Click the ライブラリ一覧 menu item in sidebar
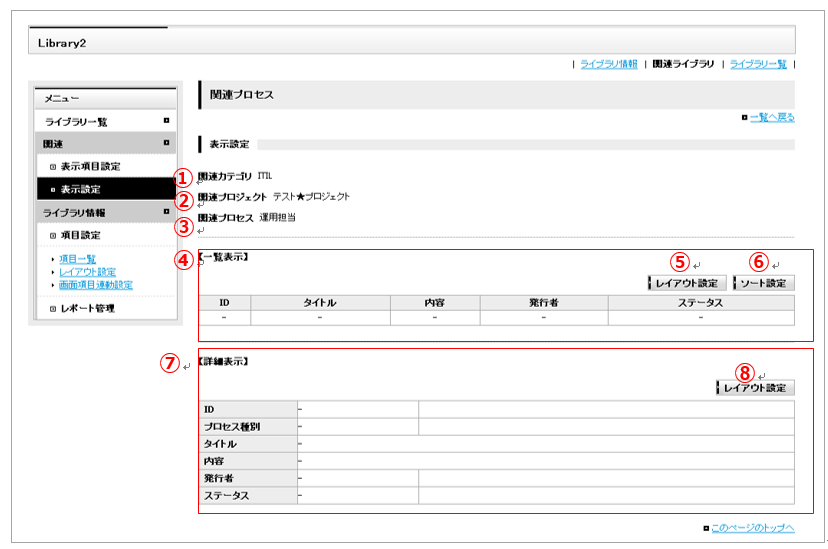 (76, 122)
